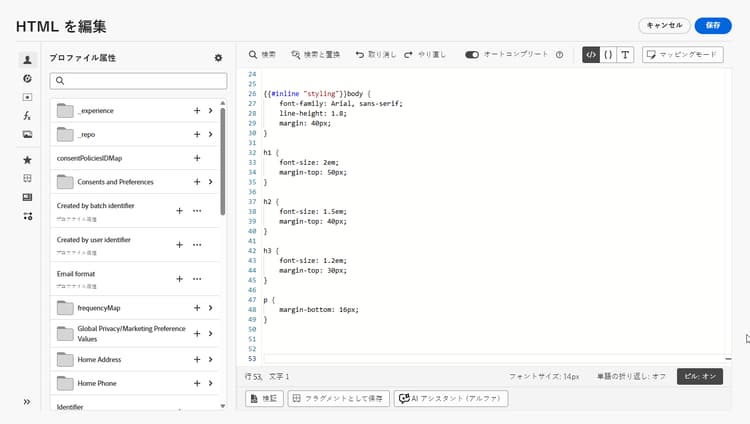Open the search tool in editor toolbar

click(262, 55)
